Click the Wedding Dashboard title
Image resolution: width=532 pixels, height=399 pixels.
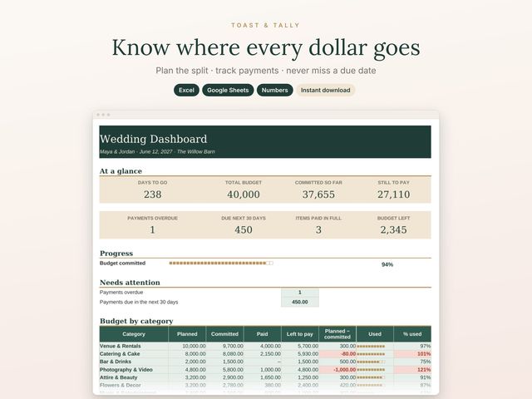click(x=153, y=139)
